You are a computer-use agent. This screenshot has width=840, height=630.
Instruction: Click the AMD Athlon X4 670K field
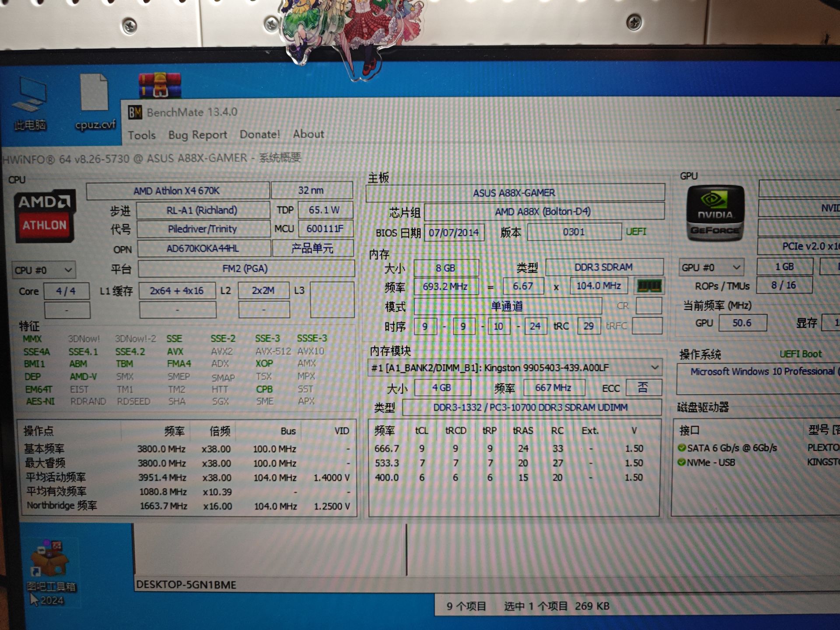[x=177, y=191]
